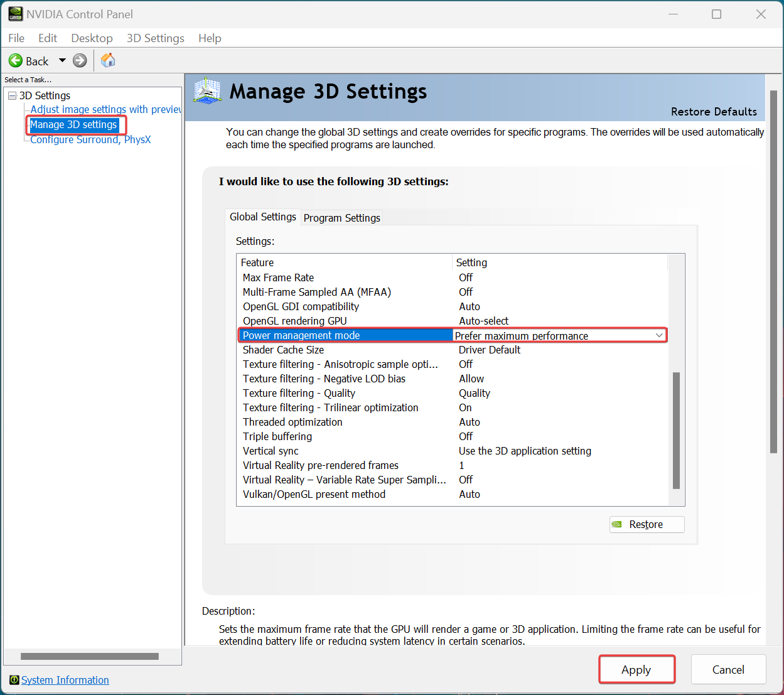Screen dimensions: 784x695
Task: Click the Cancel button
Action: click(728, 670)
